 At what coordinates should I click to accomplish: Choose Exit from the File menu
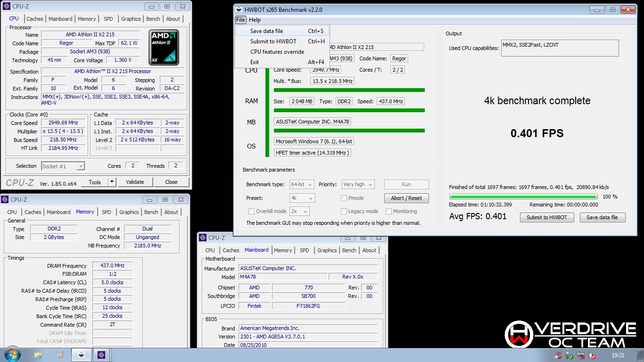(282, 62)
